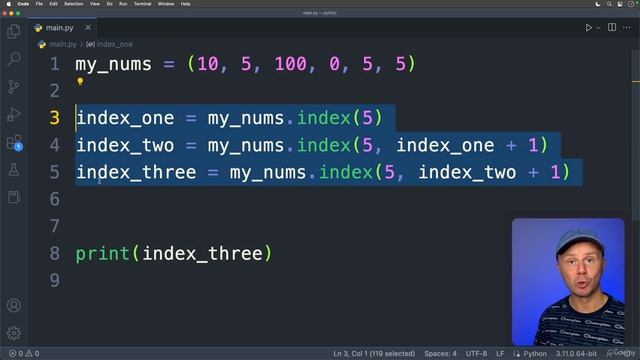Click the errors and warnings status indicator

click(x=24, y=353)
